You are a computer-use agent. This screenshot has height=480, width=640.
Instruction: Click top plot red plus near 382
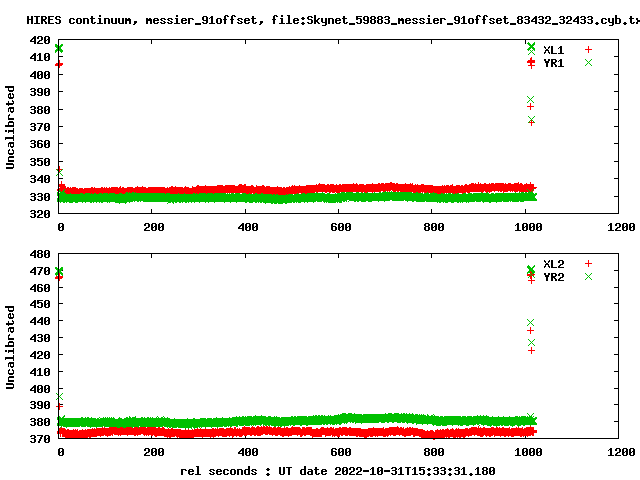(530, 107)
